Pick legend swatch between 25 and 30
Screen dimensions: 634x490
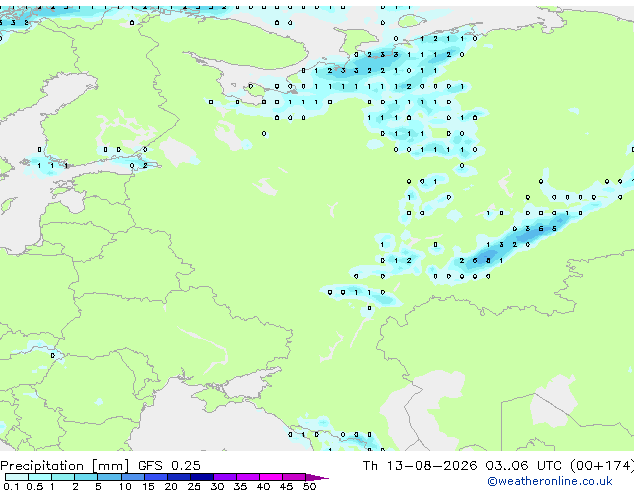point(202,477)
